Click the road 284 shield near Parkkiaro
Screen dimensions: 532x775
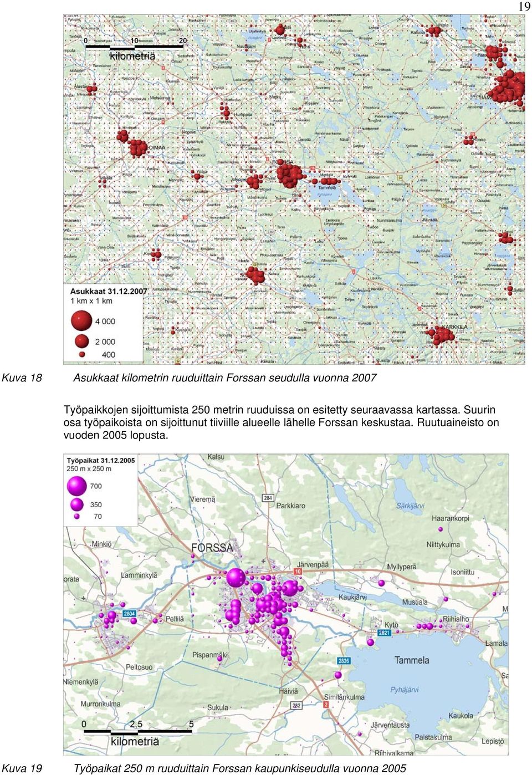(x=268, y=498)
